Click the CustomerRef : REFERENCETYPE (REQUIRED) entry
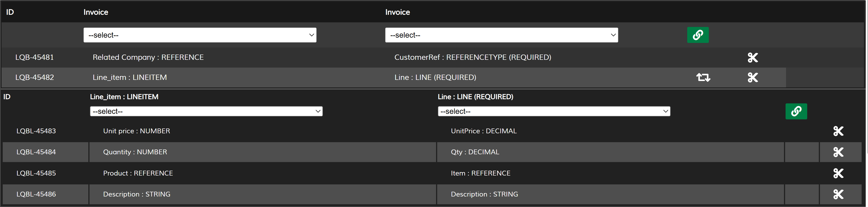The image size is (868, 207). [473, 58]
